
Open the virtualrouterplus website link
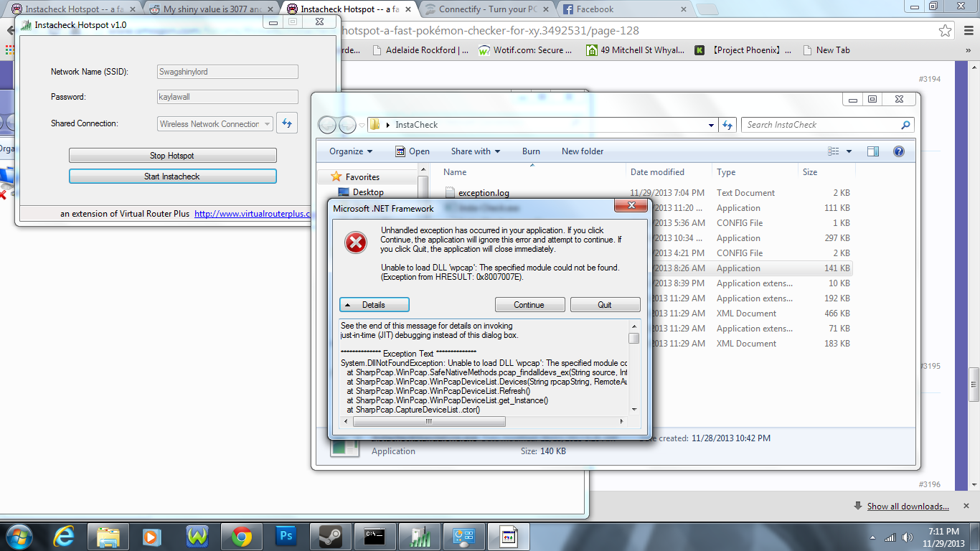tap(253, 214)
